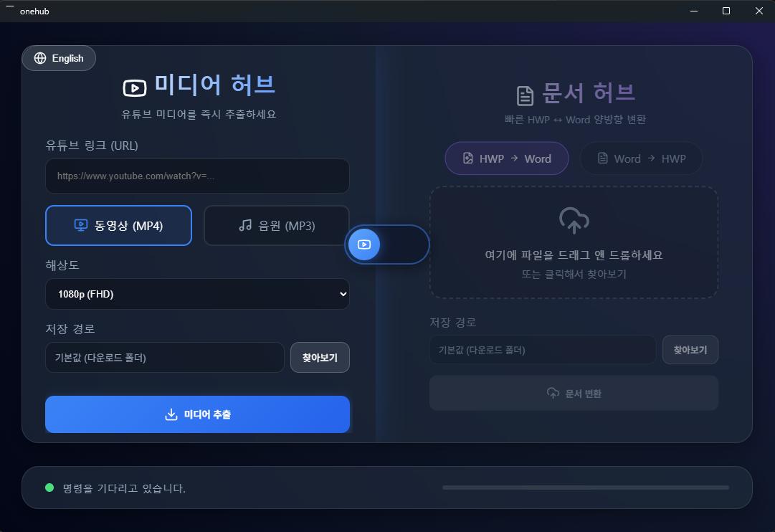Select Word → HWP conversion direction

641,158
